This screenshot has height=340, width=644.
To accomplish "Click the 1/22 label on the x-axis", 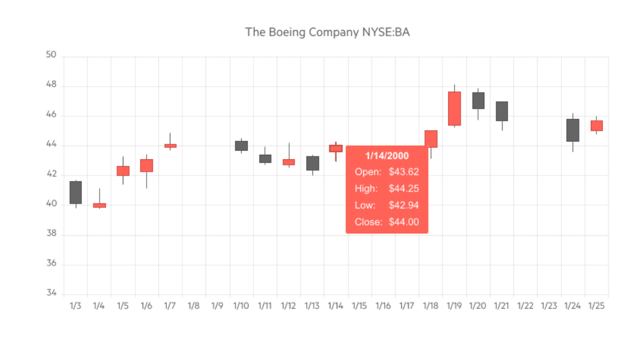I will pyautogui.click(x=525, y=306).
